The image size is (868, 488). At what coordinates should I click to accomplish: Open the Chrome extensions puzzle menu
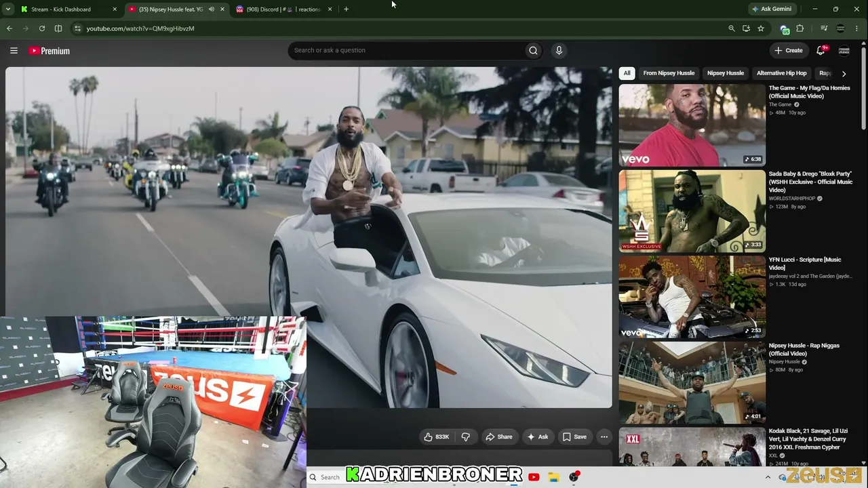(x=800, y=28)
